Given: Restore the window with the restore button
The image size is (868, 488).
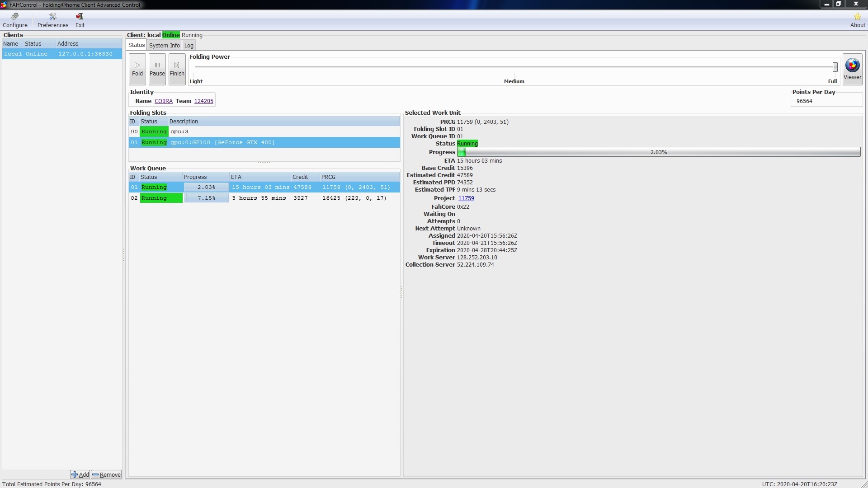Looking at the screenshot, I should click(838, 4).
